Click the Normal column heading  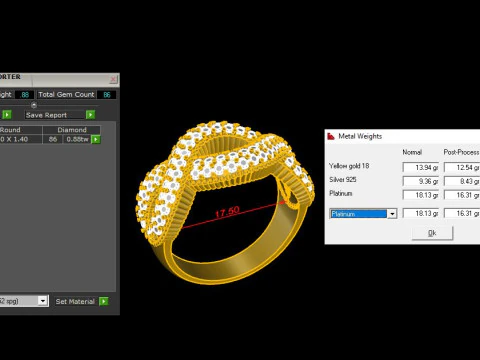pos(412,152)
